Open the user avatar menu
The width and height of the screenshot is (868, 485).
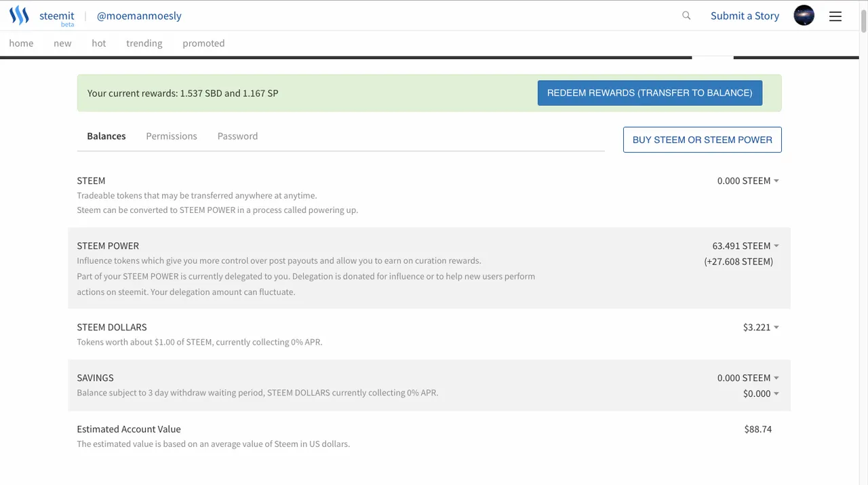pos(804,16)
